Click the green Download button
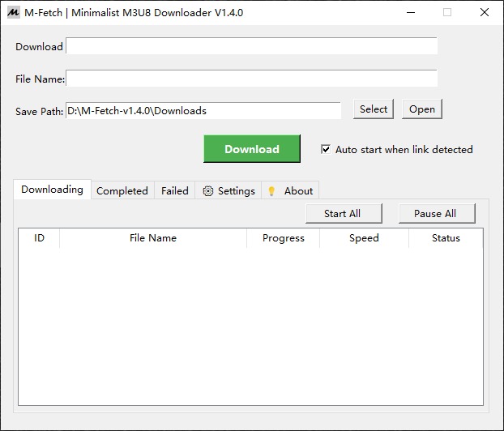Viewport: 504px width, 431px height. (x=252, y=149)
